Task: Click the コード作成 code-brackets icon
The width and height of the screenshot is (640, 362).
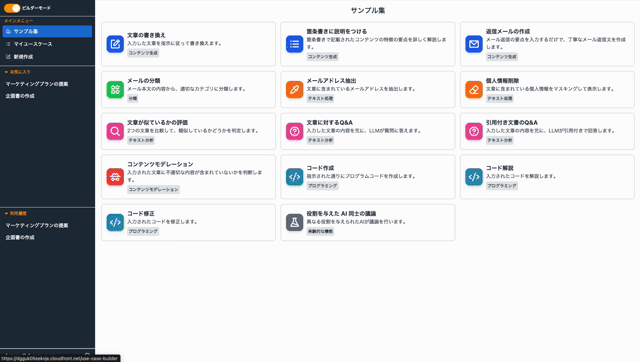Action: click(294, 177)
